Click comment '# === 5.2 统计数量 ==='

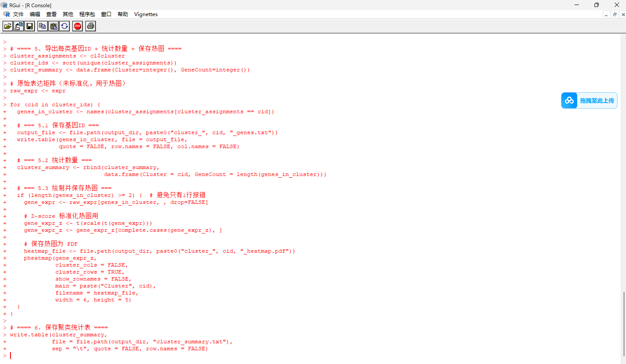click(54, 160)
